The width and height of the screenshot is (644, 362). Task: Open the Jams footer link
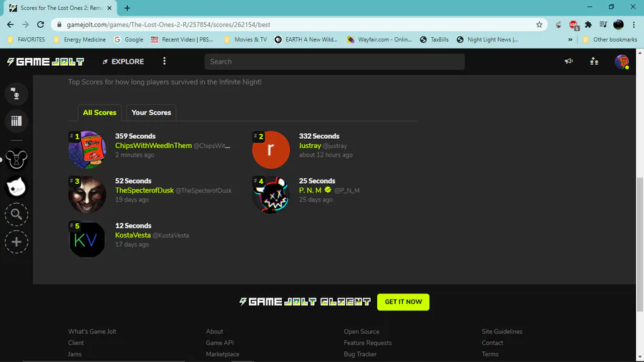pyautogui.click(x=74, y=354)
